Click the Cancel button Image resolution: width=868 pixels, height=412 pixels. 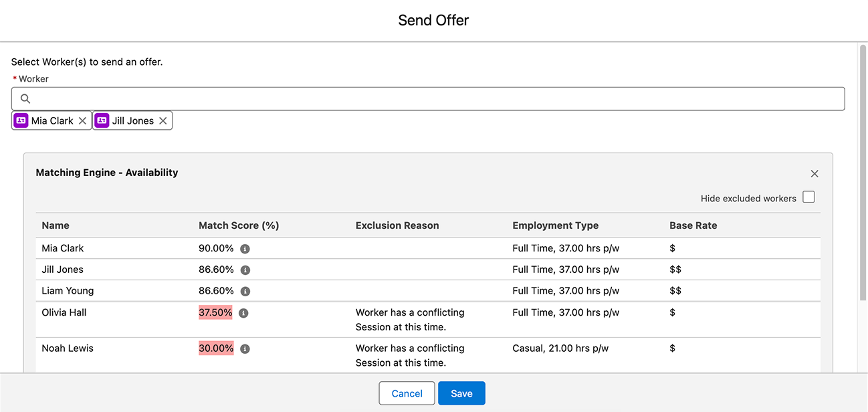click(x=407, y=393)
